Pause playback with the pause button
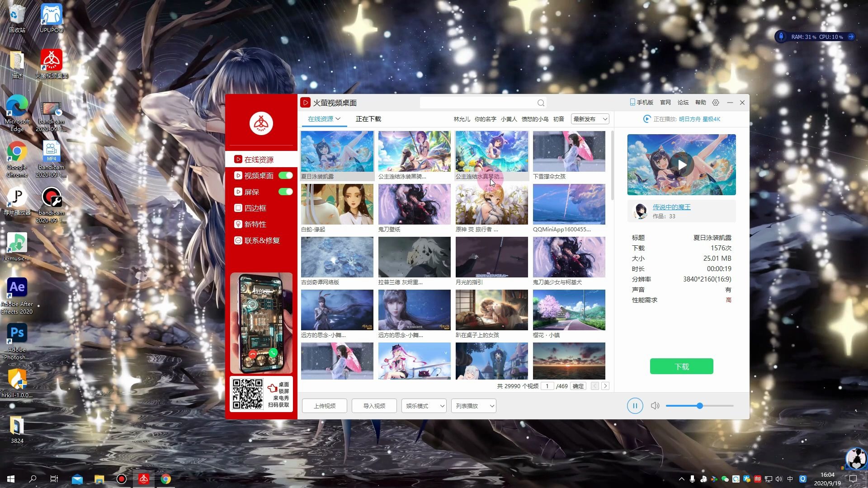The image size is (868, 488). [635, 406]
